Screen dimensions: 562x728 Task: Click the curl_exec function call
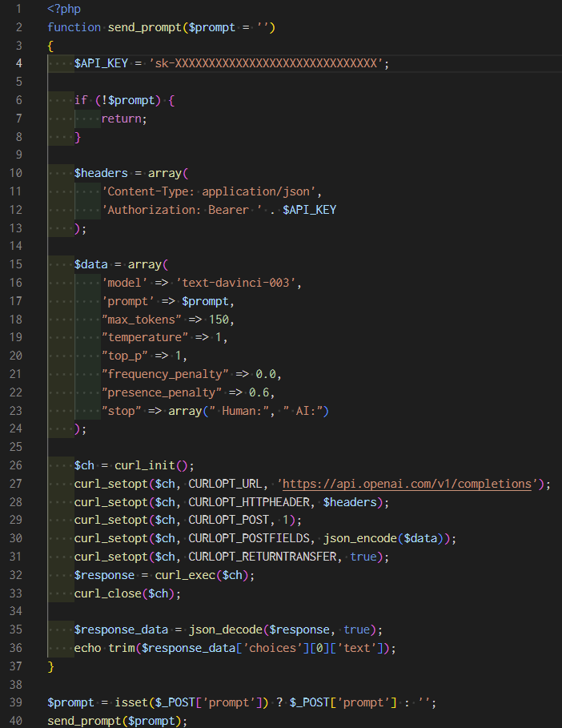pyautogui.click(x=185, y=575)
